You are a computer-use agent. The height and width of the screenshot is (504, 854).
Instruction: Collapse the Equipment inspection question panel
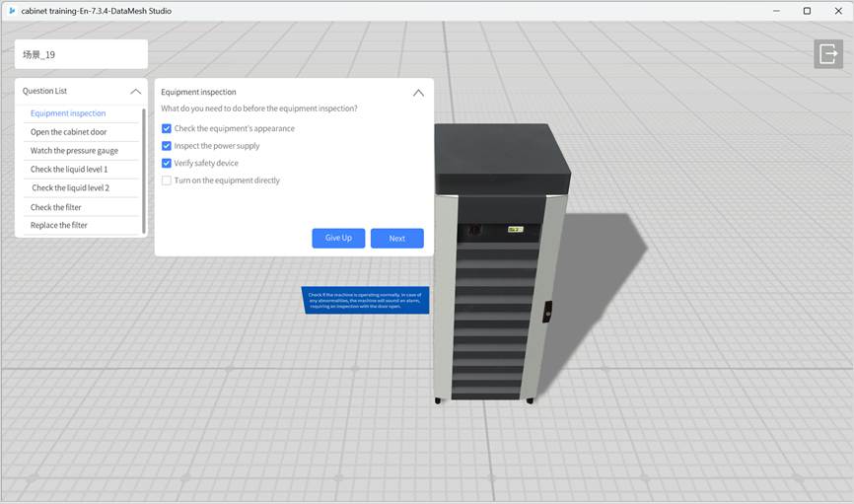coord(418,93)
